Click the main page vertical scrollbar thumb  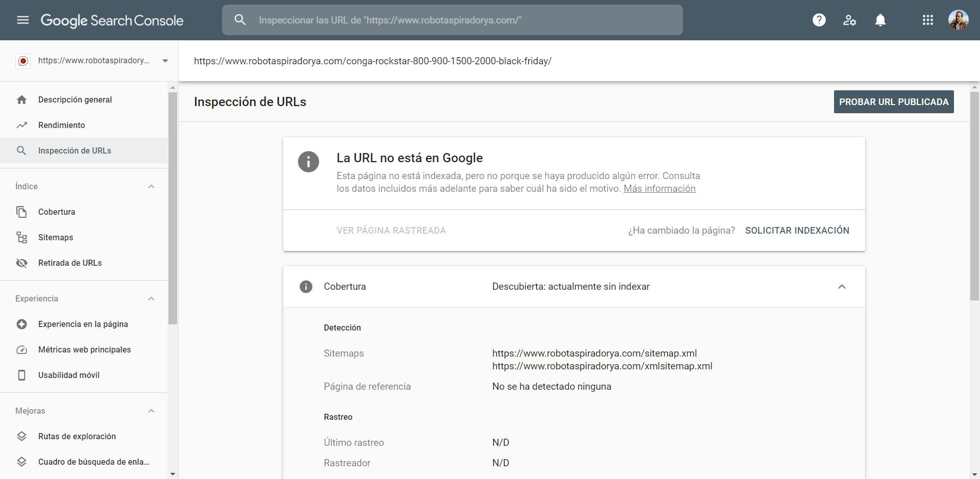coord(974,196)
